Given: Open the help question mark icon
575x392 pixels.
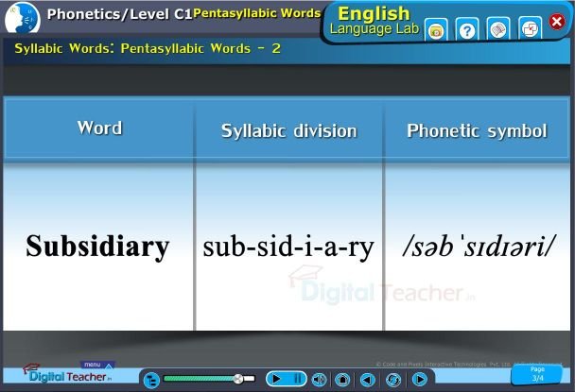Looking at the screenshot, I should [x=467, y=30].
